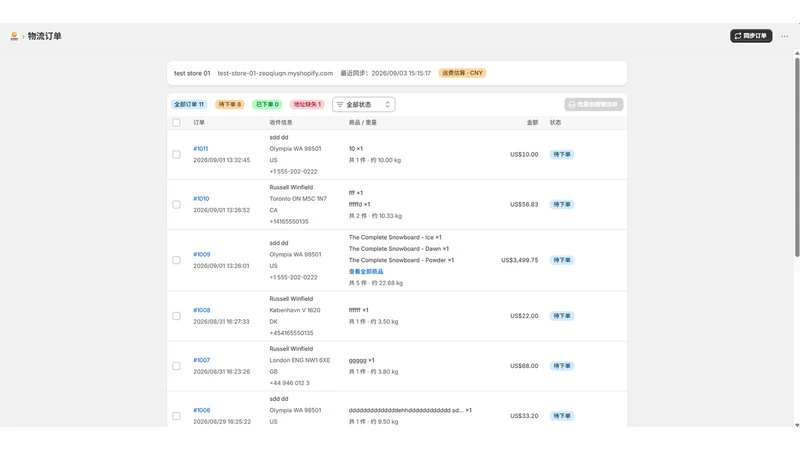Click the amount US$56.83
Screen dimensions: 800x450
524,204
